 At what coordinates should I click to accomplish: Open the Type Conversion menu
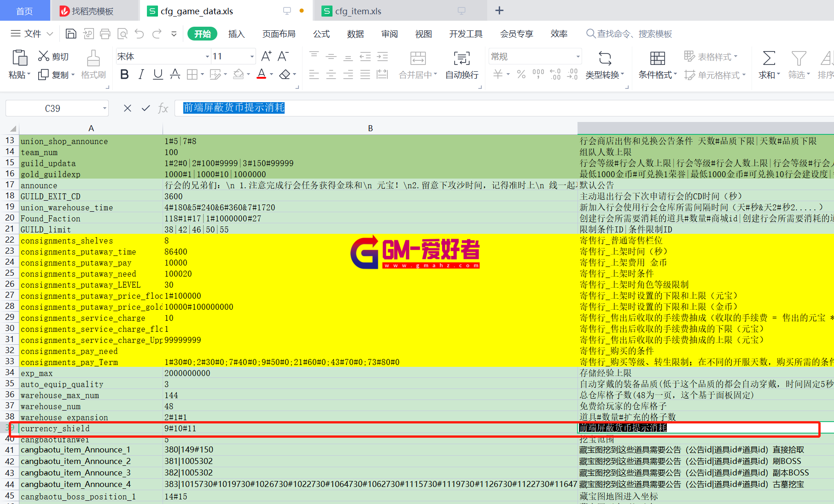(x=605, y=65)
